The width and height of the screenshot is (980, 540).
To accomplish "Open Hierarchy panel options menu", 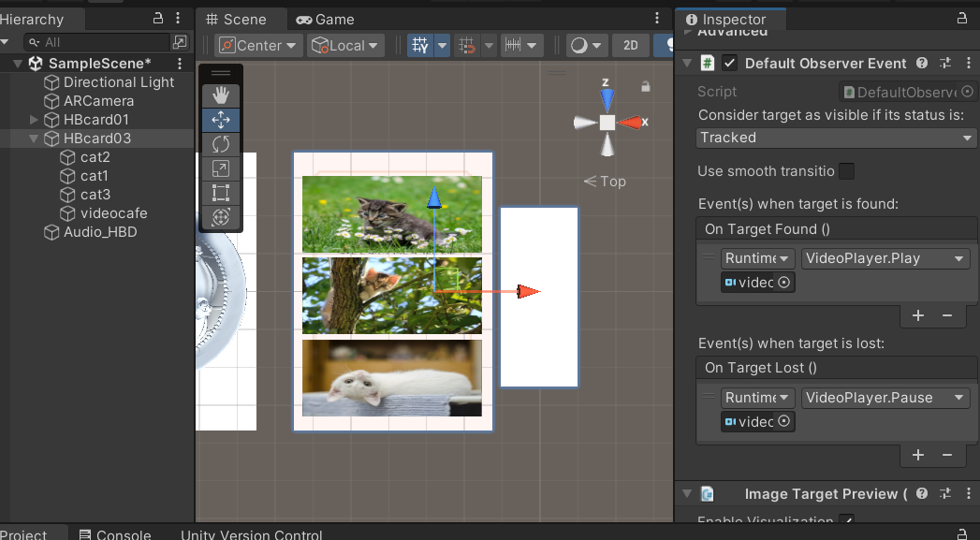I will coord(178,18).
